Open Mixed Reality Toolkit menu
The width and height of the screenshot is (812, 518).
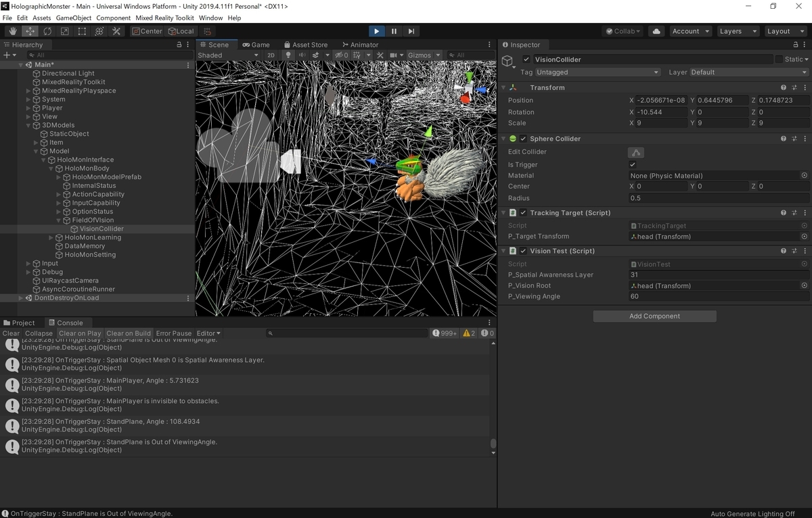pyautogui.click(x=164, y=18)
